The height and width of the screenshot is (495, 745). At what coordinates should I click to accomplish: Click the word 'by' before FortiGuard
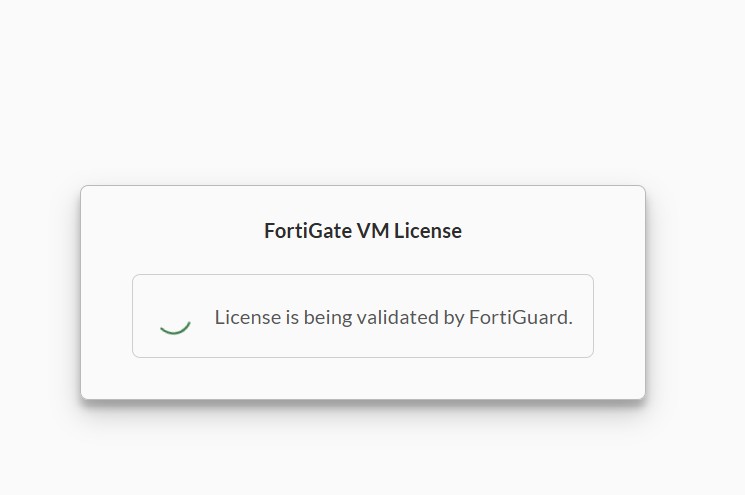point(454,318)
